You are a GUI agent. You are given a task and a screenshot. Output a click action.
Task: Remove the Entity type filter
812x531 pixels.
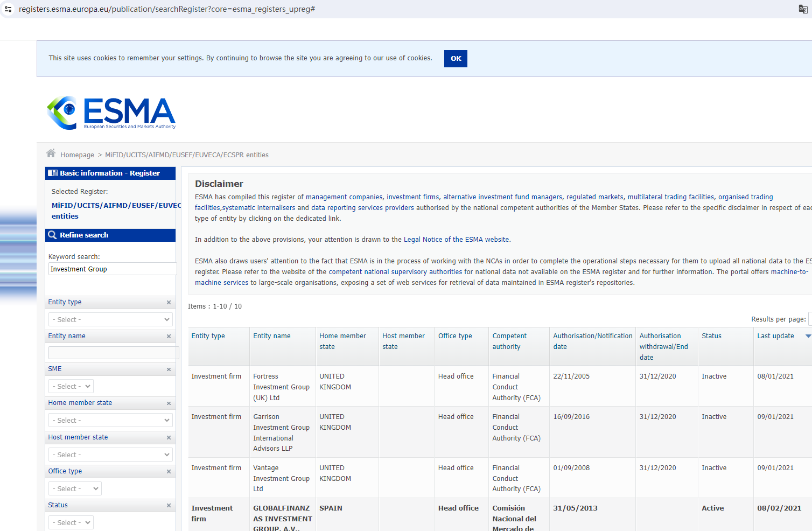pyautogui.click(x=169, y=303)
